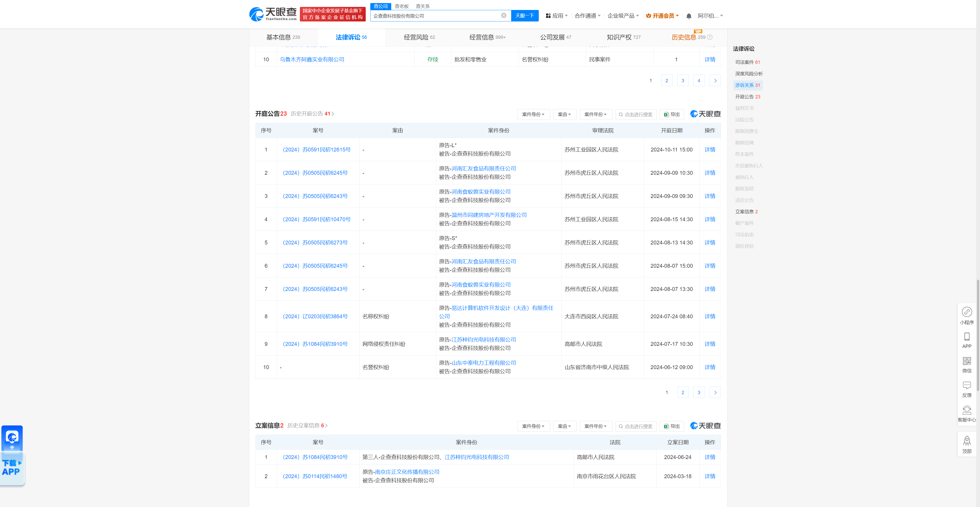Open 案由 filter in 开庭公告
980x507 pixels.
pos(565,114)
